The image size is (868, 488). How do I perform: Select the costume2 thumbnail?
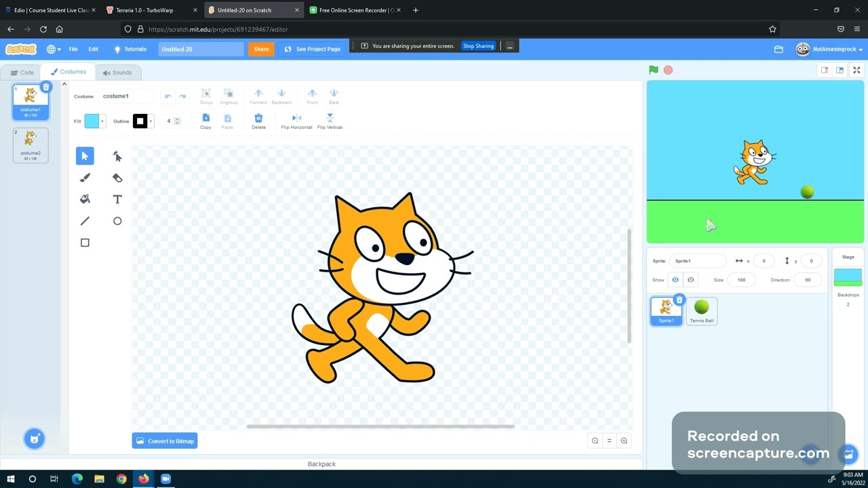pyautogui.click(x=31, y=146)
